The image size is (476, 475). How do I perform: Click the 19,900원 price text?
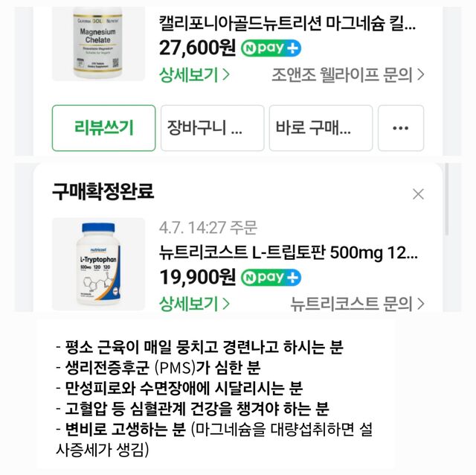click(x=197, y=278)
